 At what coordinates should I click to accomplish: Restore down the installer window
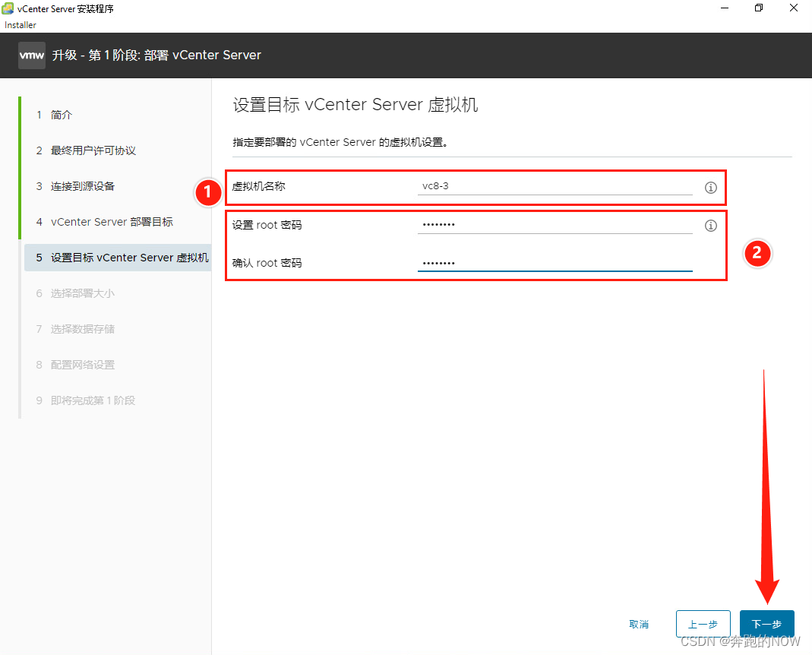coord(759,8)
